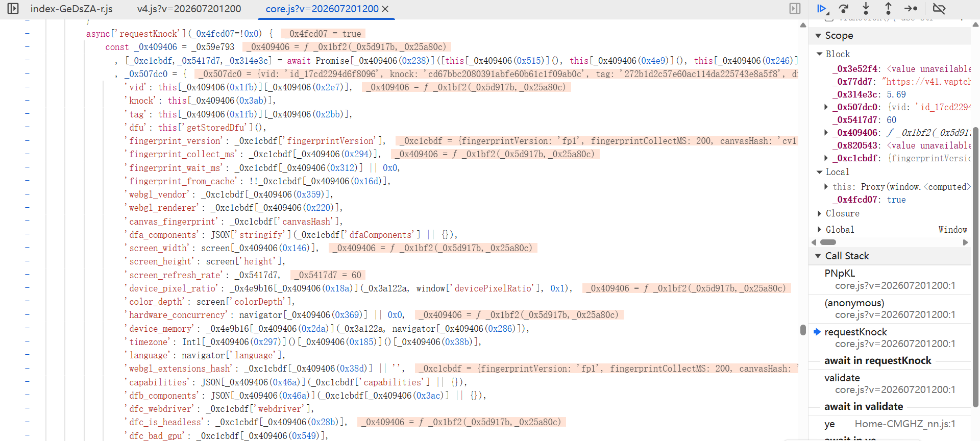Open PNpKL's core.js source location
Screen dimensions: 980x441
click(895, 286)
